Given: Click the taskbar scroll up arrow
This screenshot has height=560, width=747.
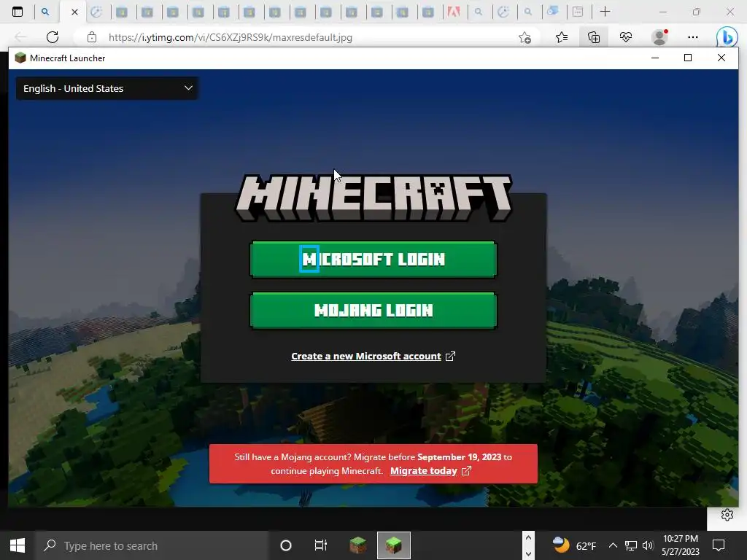Looking at the screenshot, I should click(x=528, y=538).
